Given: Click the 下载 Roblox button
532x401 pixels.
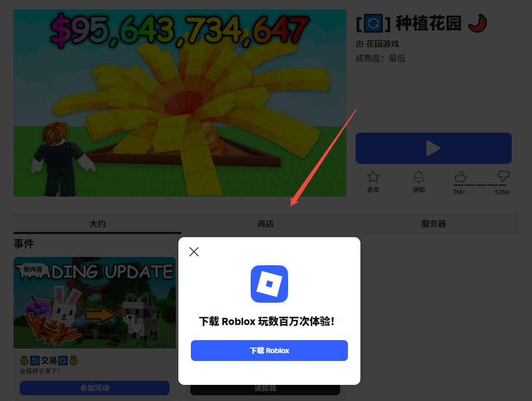Looking at the screenshot, I should (x=269, y=350).
